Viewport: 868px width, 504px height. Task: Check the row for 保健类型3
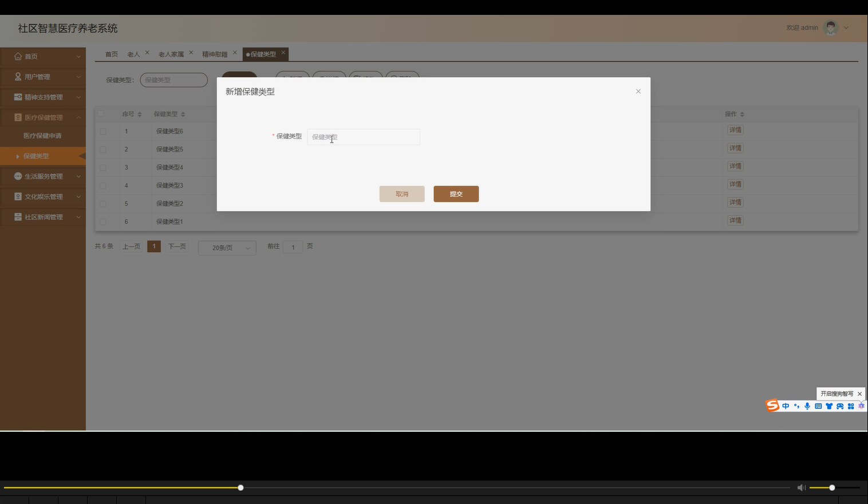pyautogui.click(x=103, y=186)
